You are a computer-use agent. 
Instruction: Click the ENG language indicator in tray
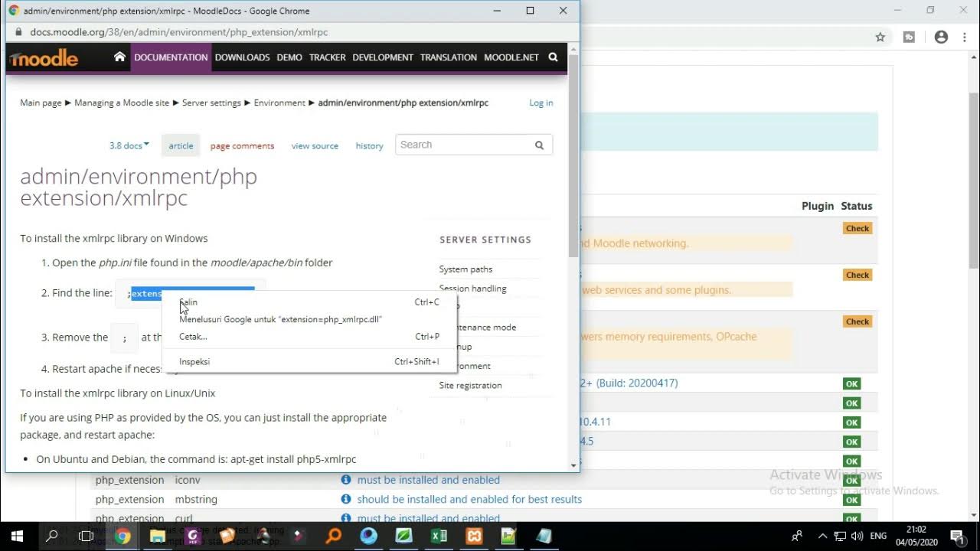tap(878, 536)
